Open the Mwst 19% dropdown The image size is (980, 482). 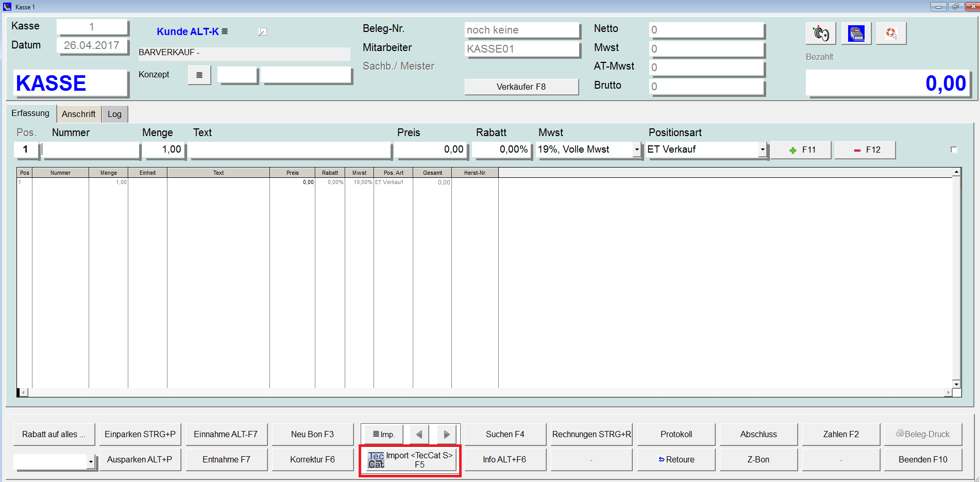(637, 149)
